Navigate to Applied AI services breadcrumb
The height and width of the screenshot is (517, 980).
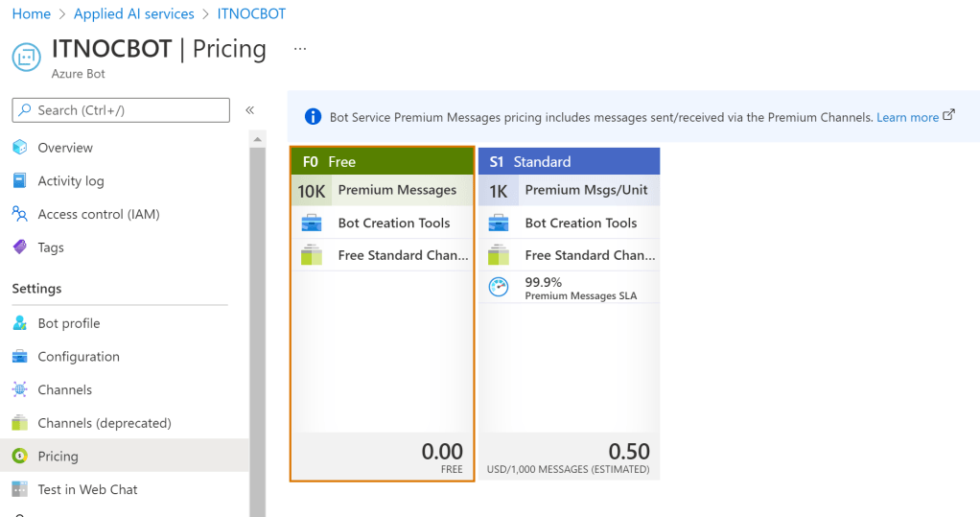[133, 14]
